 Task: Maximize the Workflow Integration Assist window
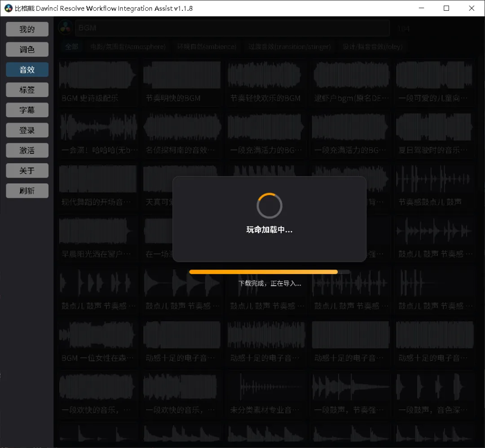[446, 8]
